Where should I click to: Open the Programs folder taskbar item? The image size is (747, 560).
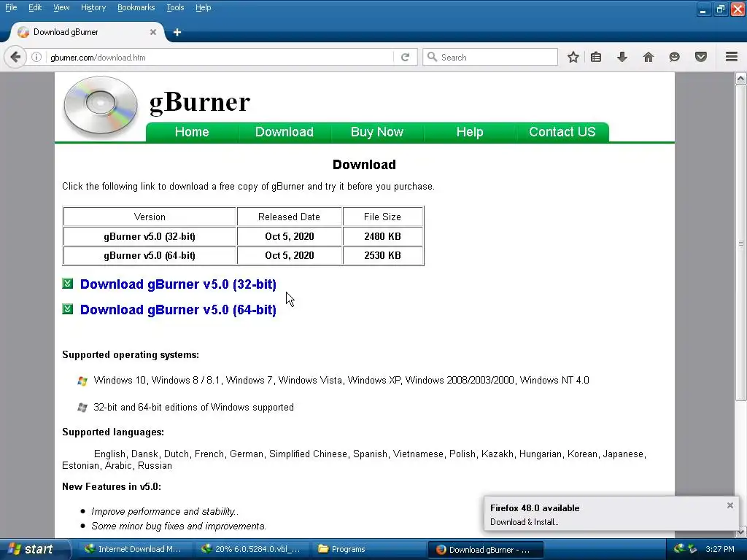pos(368,549)
